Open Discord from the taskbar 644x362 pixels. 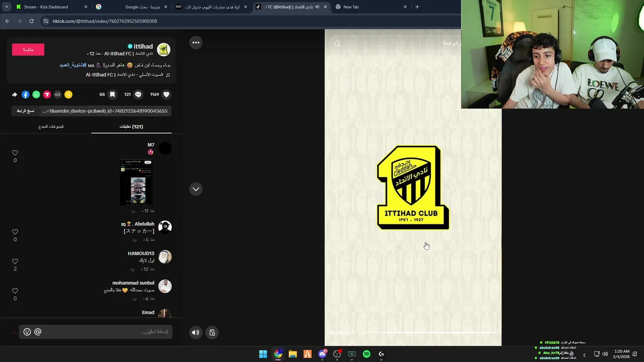pyautogui.click(x=323, y=354)
